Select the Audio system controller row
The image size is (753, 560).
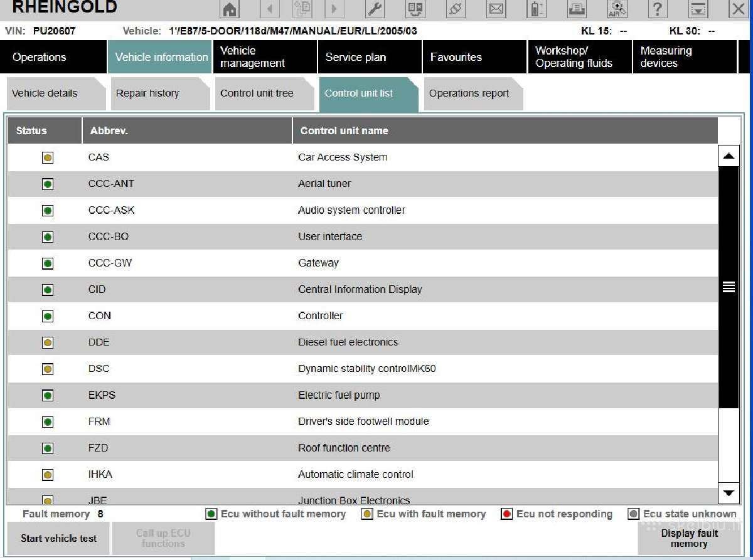(x=363, y=210)
